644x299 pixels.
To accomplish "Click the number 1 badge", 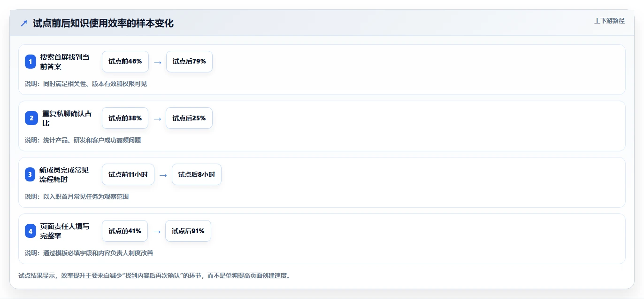I will tap(31, 62).
